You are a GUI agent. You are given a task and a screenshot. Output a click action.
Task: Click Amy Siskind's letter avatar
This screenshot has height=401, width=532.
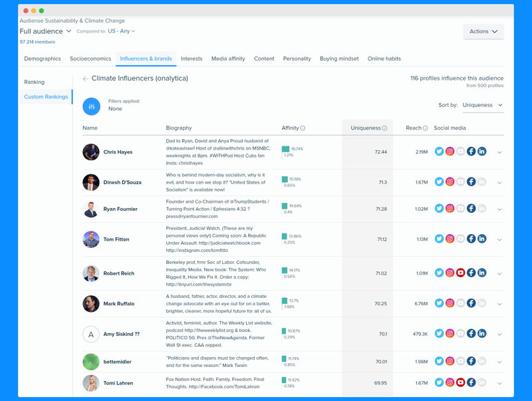pos(91,334)
